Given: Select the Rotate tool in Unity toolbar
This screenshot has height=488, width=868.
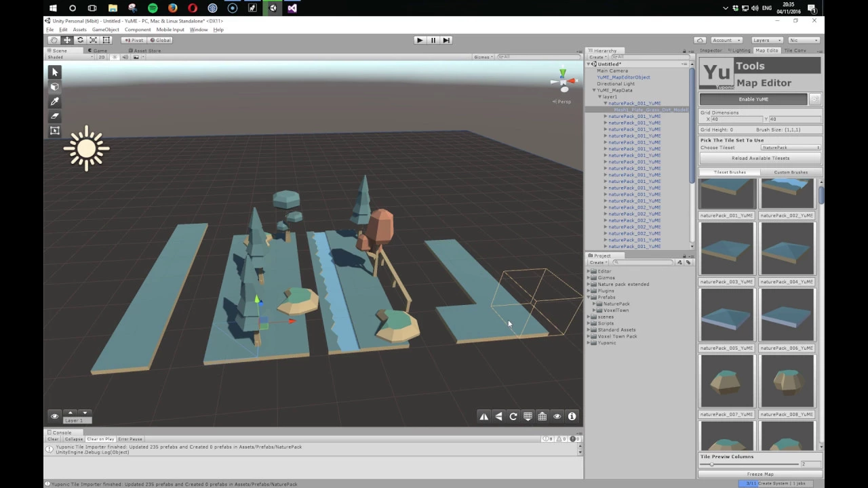Looking at the screenshot, I should coord(80,40).
